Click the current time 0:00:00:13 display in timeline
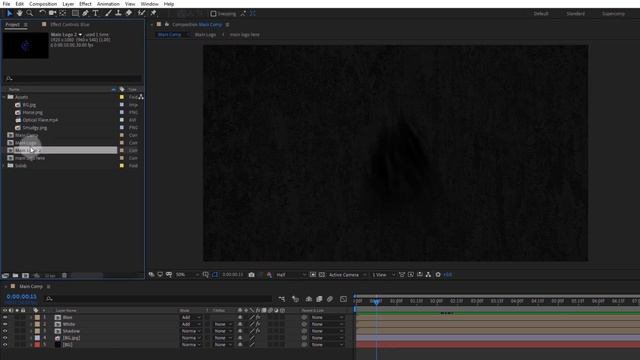 pos(22,297)
